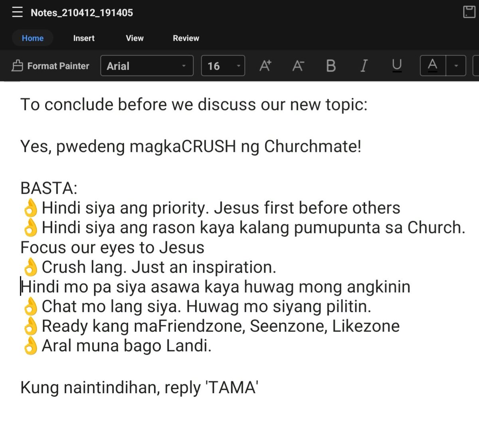Click the line 'Aral muna bago Landi.'
Screen dimensions: 479x448
(x=127, y=346)
